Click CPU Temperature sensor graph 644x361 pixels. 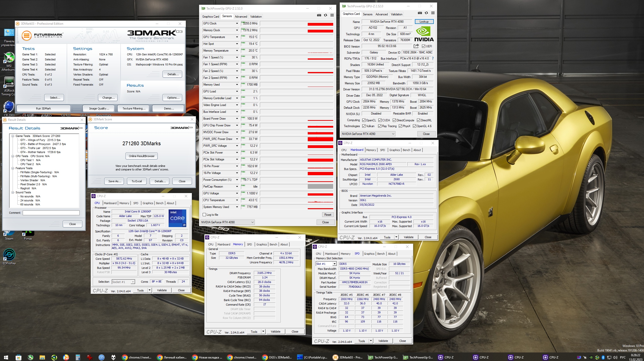pyautogui.click(x=296, y=200)
